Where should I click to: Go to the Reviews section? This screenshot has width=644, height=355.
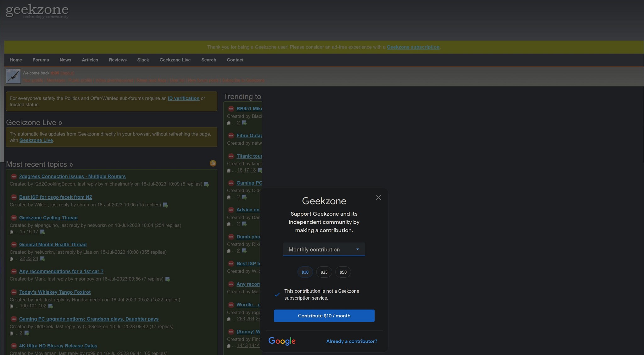(x=118, y=60)
